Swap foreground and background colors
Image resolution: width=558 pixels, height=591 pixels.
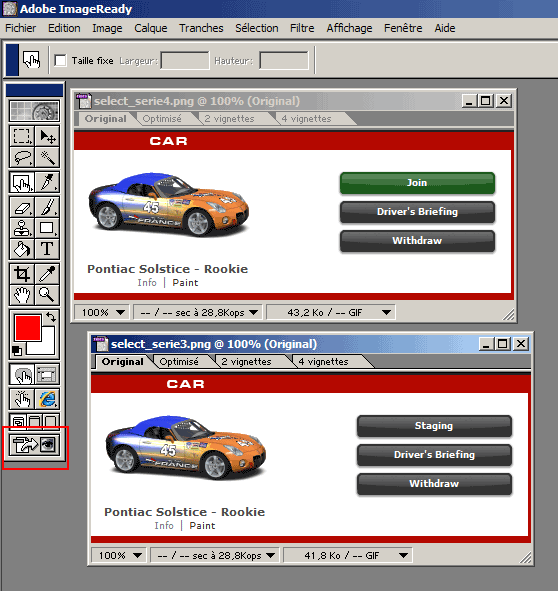pos(51,317)
